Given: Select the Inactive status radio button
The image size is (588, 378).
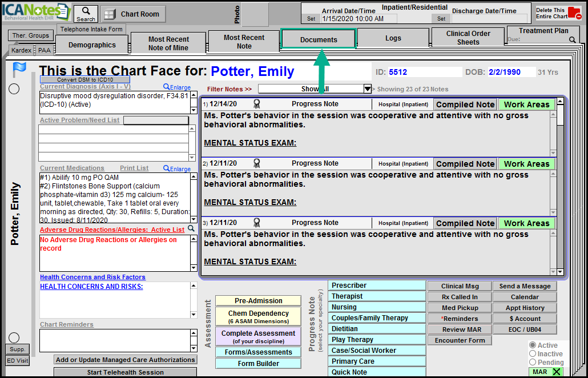Looking at the screenshot, I should (x=533, y=354).
